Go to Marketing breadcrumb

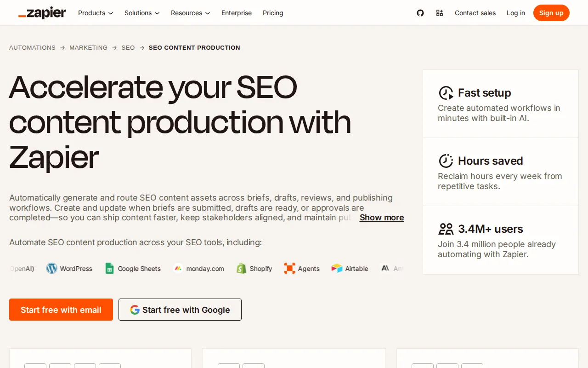[x=88, y=47]
